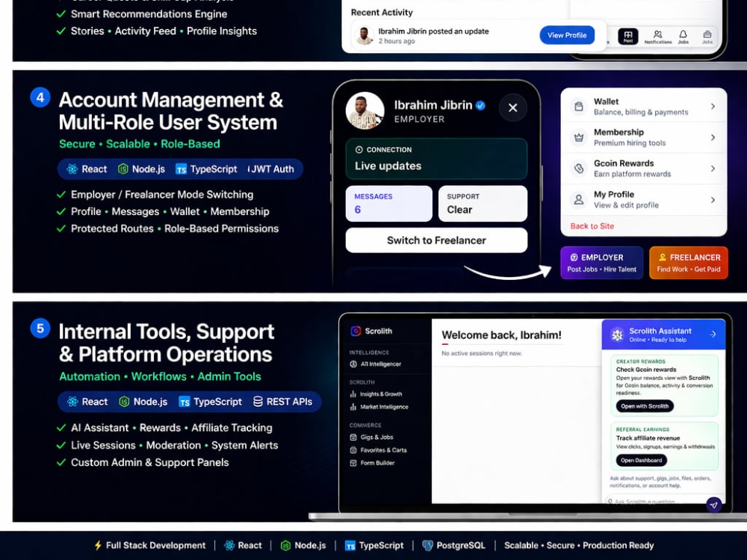
Task: Click the Gigs & Jobs sidebar icon
Action: 353,437
